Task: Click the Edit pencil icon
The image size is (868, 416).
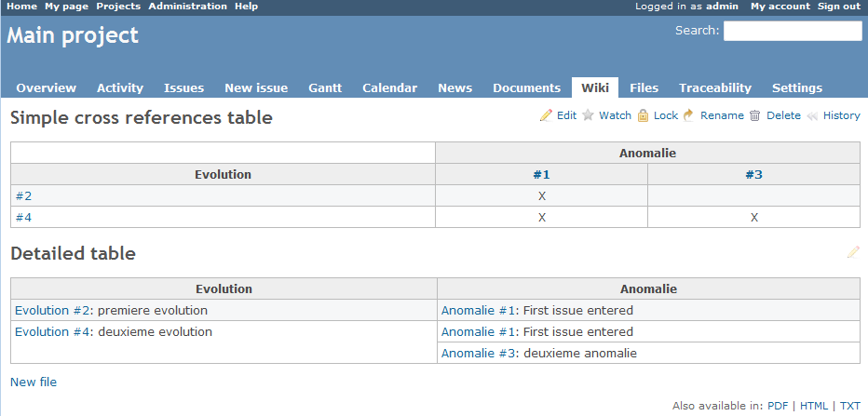Action: 547,116
